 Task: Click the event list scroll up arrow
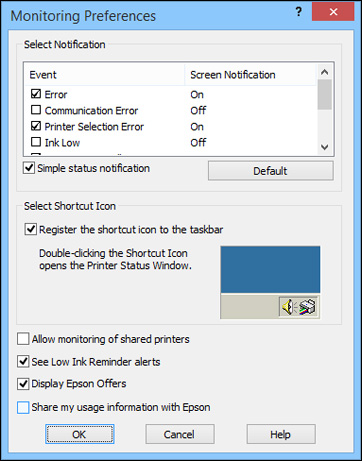click(325, 72)
